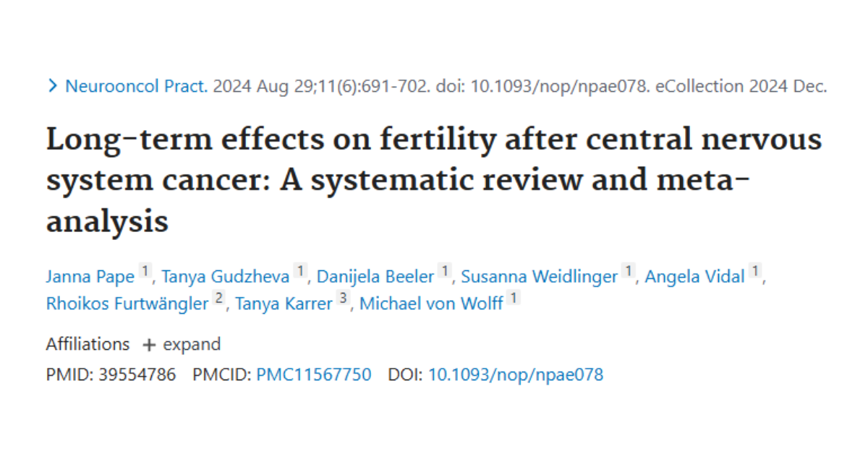Click affiliation superscript 1 after Tanya Gudzheva
Screen dimensions: 868x454
tap(300, 269)
